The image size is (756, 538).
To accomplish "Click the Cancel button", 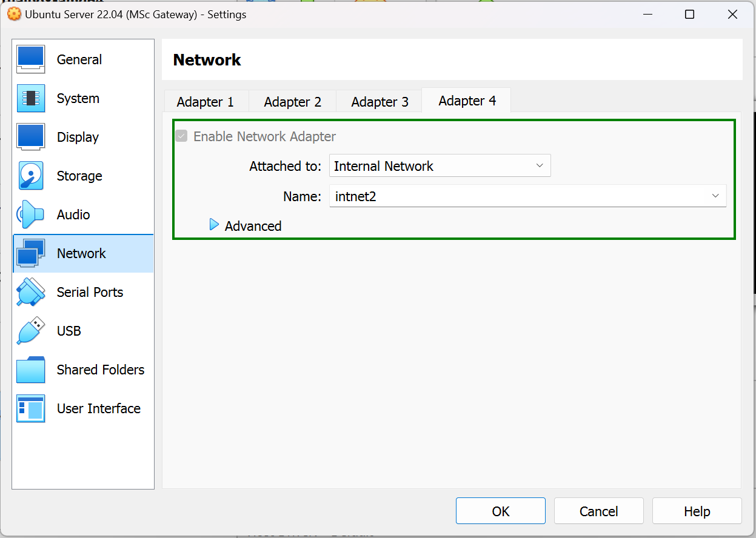I will click(x=599, y=511).
